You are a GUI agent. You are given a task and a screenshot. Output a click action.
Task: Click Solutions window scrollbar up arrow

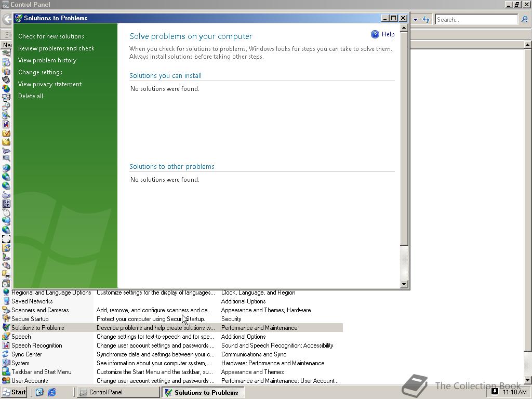404,28
